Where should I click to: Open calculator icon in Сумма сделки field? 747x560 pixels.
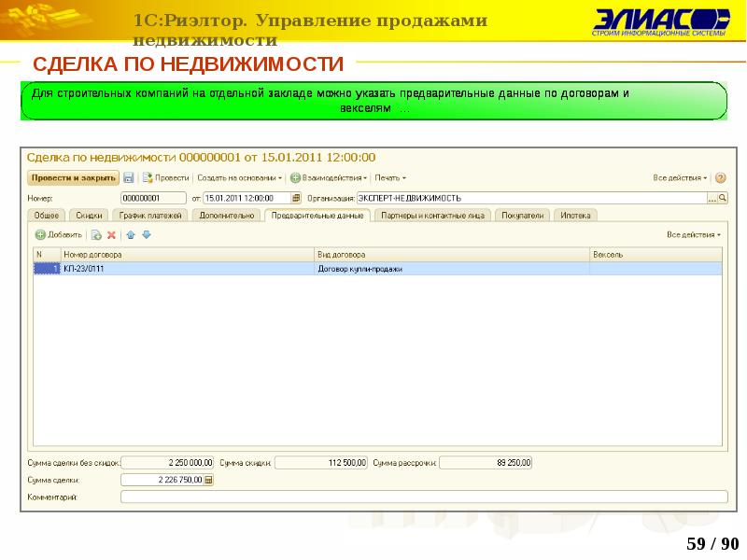pos(208,480)
